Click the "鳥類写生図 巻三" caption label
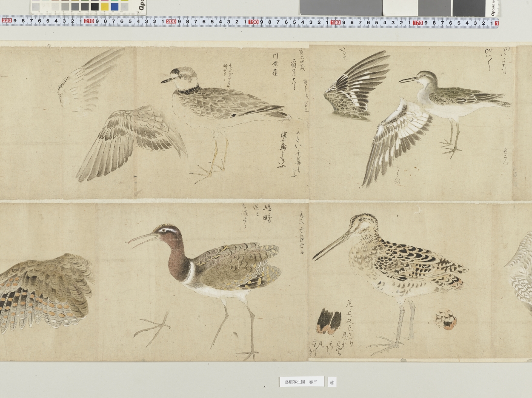Viewport: 532px width, 398px height. [x=301, y=382]
